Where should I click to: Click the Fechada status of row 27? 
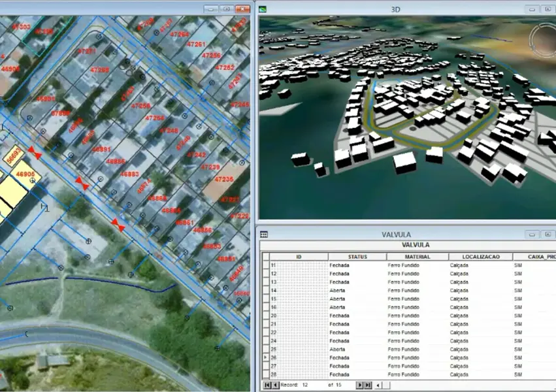point(339,366)
